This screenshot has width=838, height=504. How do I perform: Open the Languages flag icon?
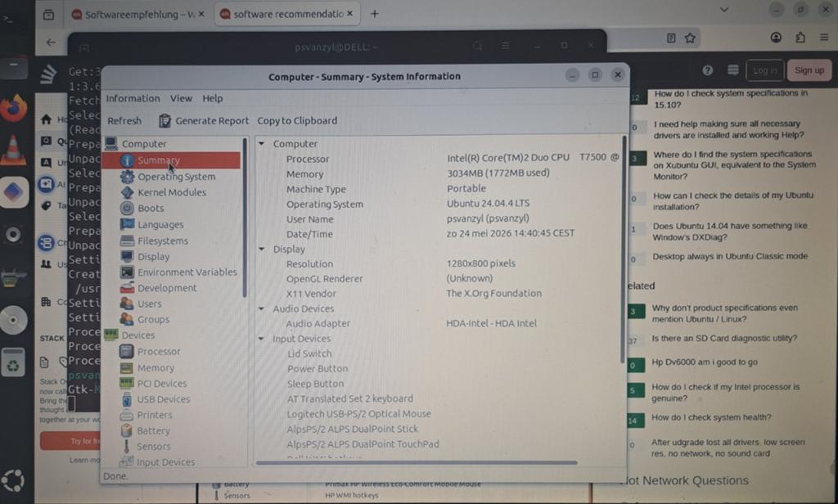coord(127,224)
